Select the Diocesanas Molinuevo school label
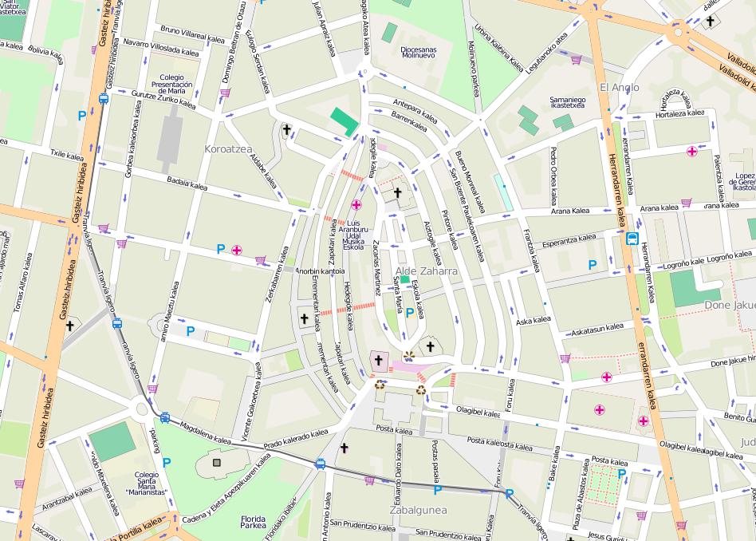The width and height of the screenshot is (756, 541). 418,53
